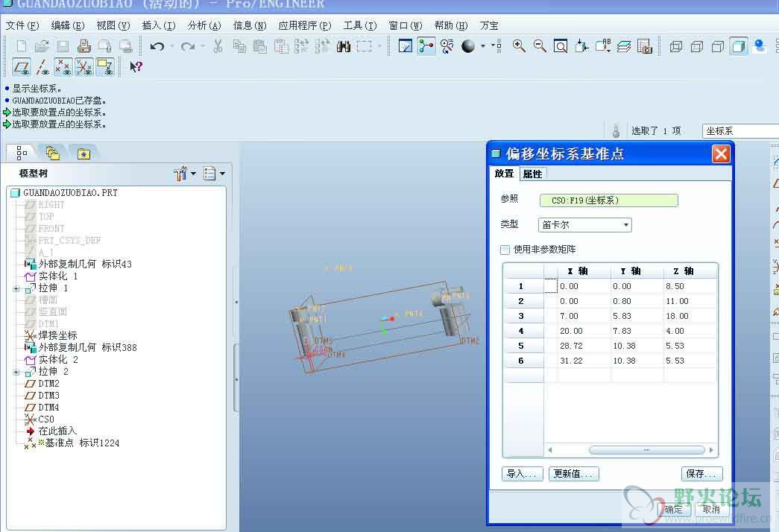Open model tree show dropdown arrow
This screenshot has width=779, height=532.
[x=222, y=174]
